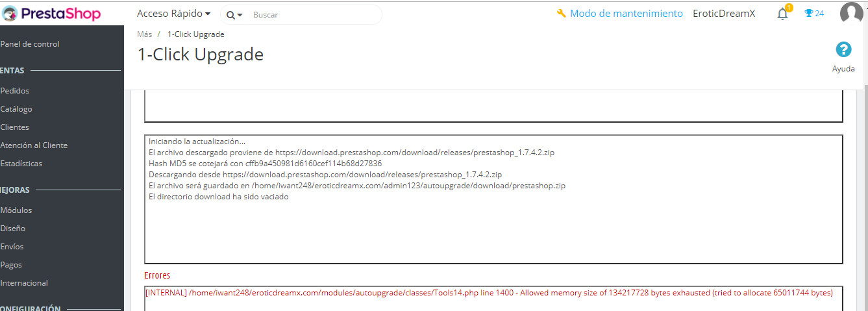The height and width of the screenshot is (311, 868).
Task: Open Módulos in sidebar
Action: point(16,210)
